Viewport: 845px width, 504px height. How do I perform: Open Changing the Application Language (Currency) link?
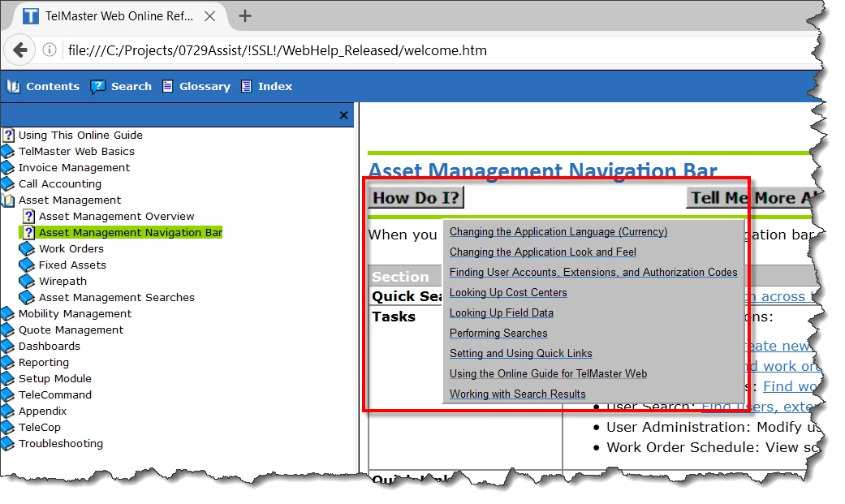tap(558, 232)
